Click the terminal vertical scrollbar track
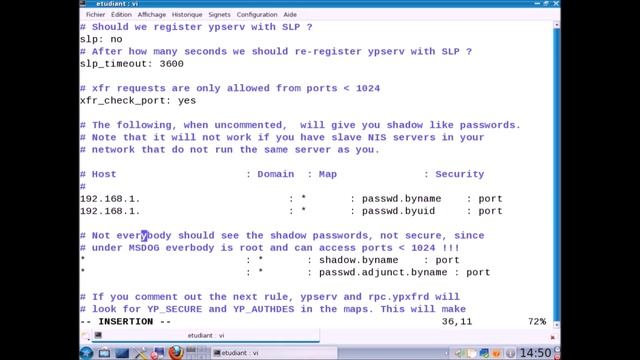Viewport: 640px width, 360px height. [x=556, y=175]
